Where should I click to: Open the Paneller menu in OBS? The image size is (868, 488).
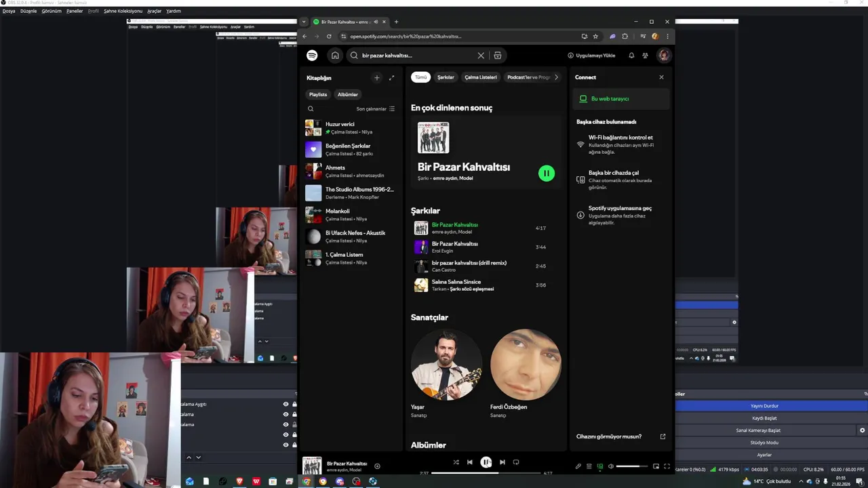[75, 11]
